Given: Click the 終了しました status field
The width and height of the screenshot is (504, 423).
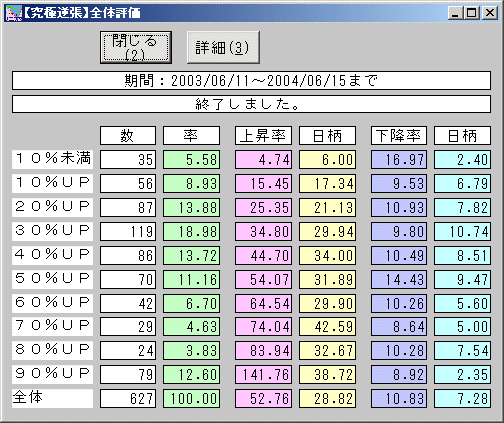Looking at the screenshot, I should point(251,105).
